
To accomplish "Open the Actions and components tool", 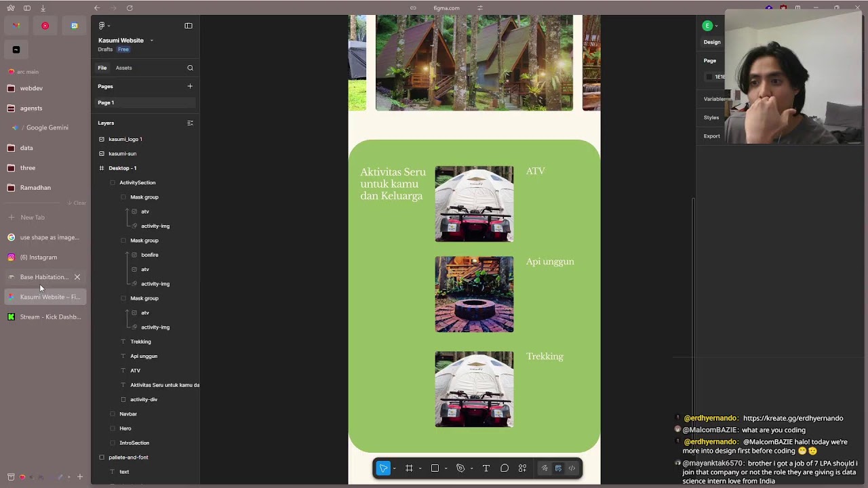I will pyautogui.click(x=522, y=468).
